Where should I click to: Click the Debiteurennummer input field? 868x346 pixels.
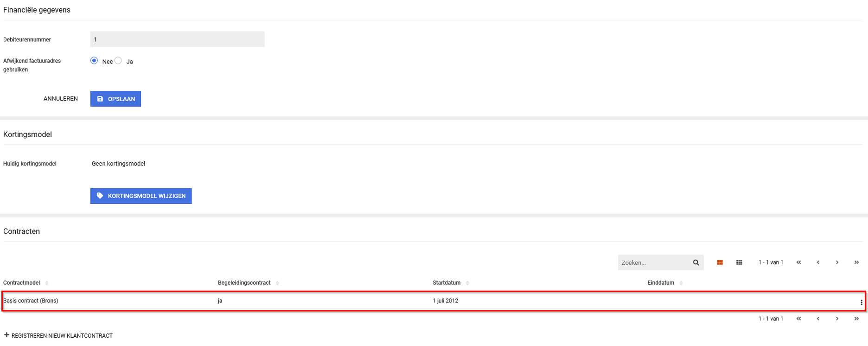coord(177,39)
